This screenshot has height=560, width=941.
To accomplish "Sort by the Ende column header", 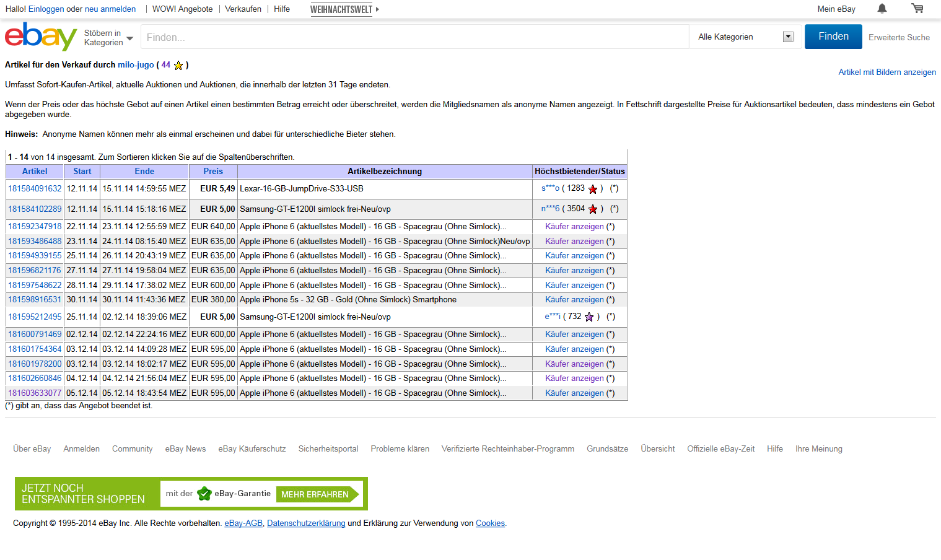I will pyautogui.click(x=144, y=172).
